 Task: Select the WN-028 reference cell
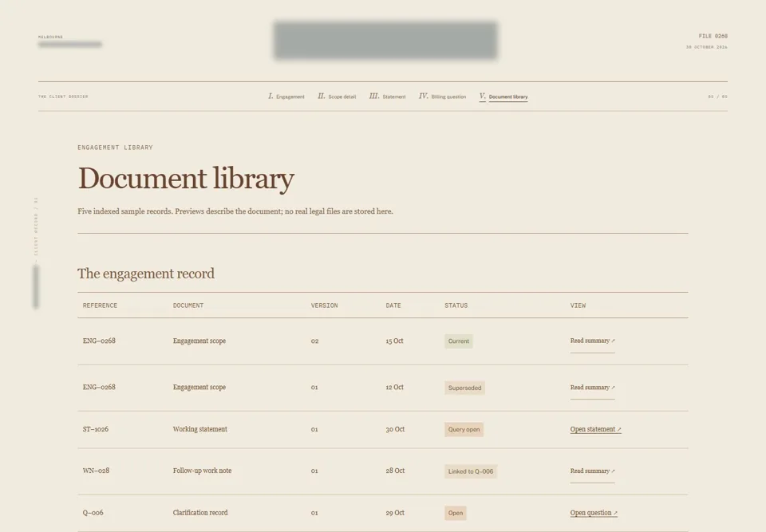(x=97, y=471)
